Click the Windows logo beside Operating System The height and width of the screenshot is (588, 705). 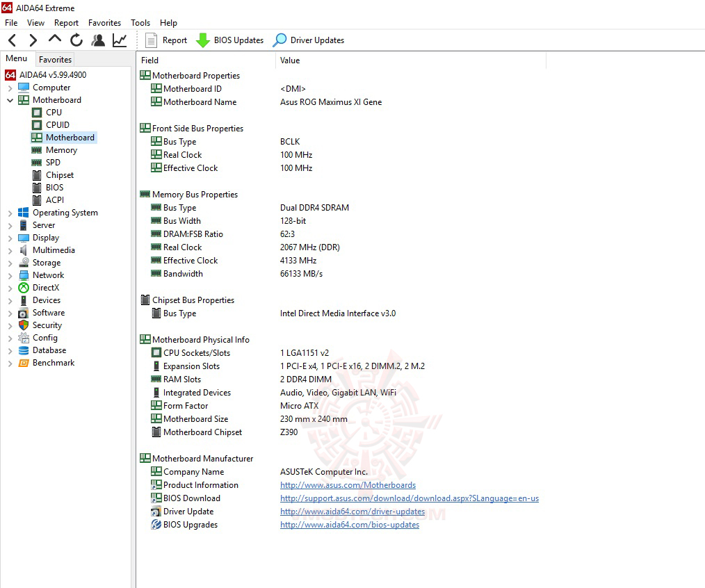[24, 213]
